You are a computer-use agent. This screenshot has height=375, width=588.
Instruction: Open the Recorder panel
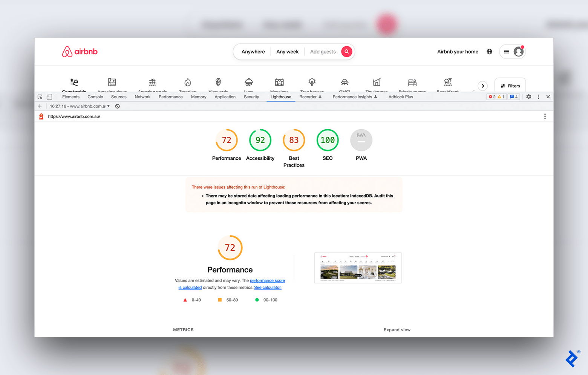point(308,96)
